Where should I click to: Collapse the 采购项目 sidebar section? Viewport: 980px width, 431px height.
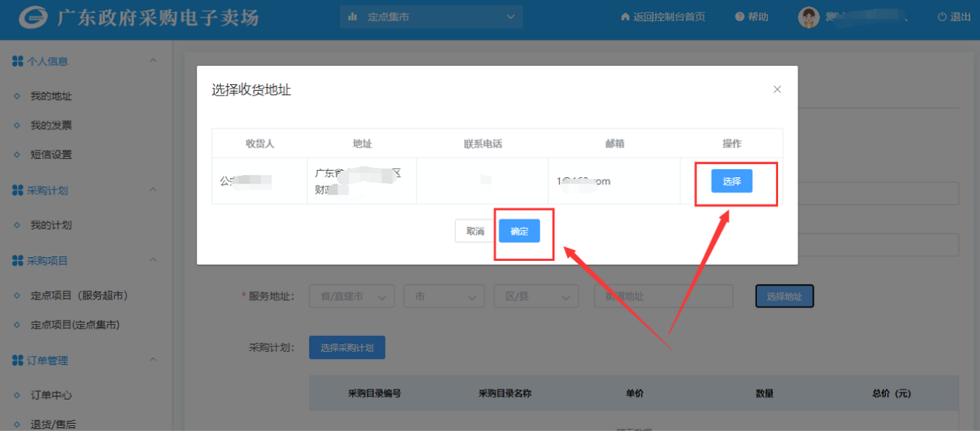click(x=153, y=260)
